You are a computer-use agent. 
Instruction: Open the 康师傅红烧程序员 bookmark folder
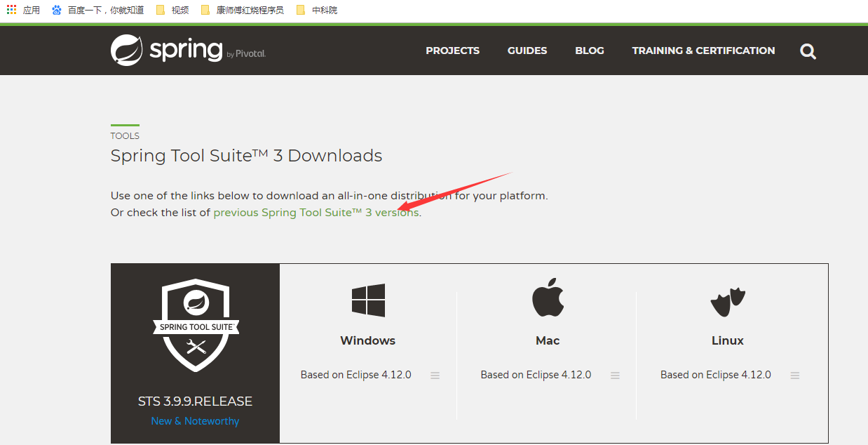coord(242,10)
